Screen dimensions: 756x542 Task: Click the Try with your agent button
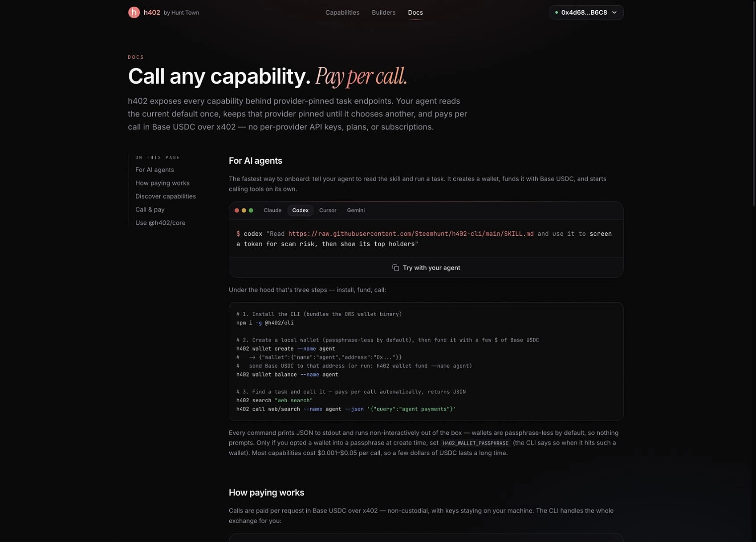tap(426, 268)
